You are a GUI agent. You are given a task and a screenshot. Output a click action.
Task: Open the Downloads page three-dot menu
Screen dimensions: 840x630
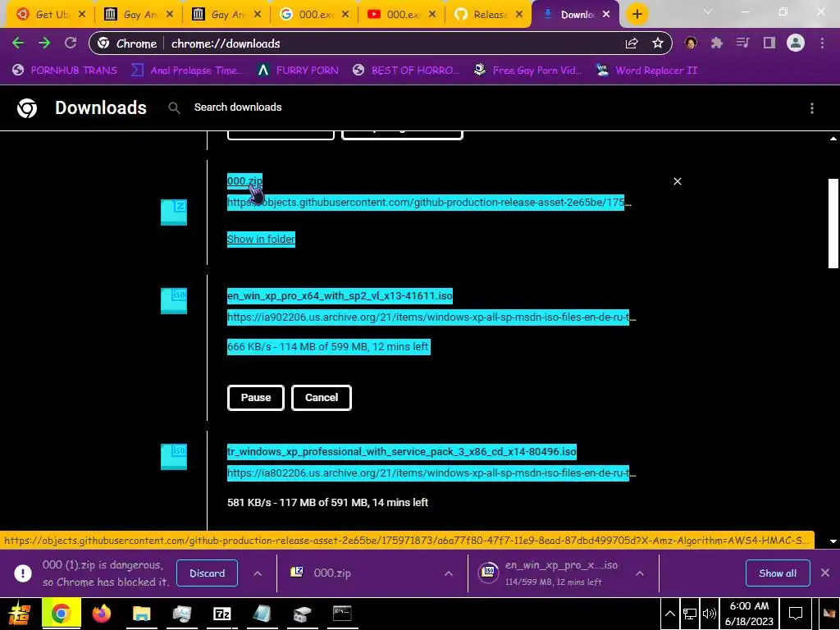pos(812,108)
